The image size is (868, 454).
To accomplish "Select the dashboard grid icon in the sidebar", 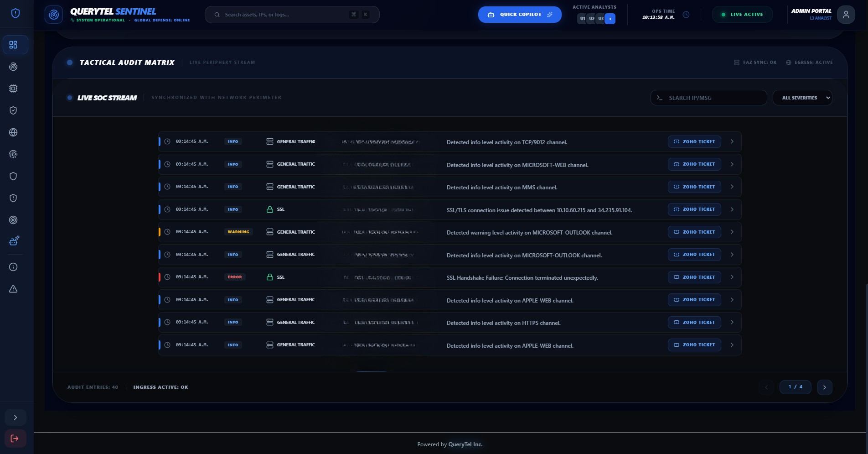I will point(14,45).
